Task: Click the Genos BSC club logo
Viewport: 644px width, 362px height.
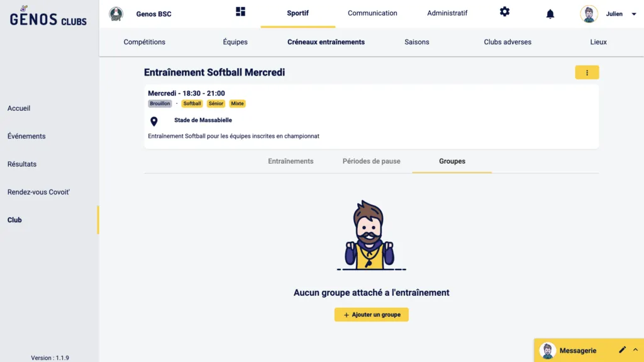Action: [x=116, y=14]
